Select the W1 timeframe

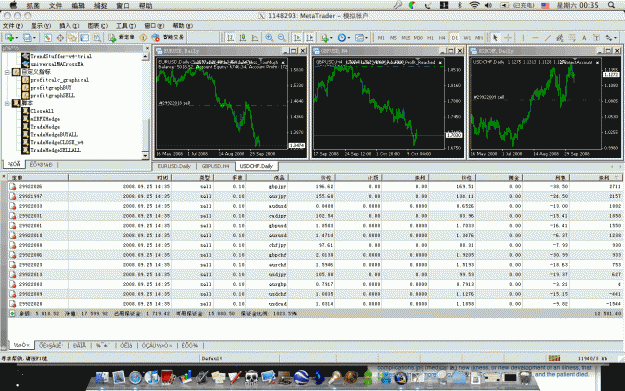click(467, 38)
